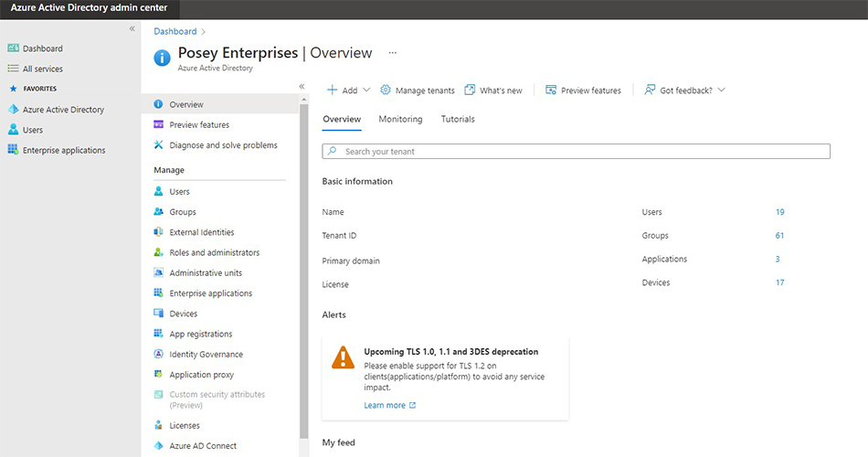Image resolution: width=868 pixels, height=457 pixels.
Task: Click the Enterprise applications favorite label
Action: pyautogui.click(x=64, y=150)
